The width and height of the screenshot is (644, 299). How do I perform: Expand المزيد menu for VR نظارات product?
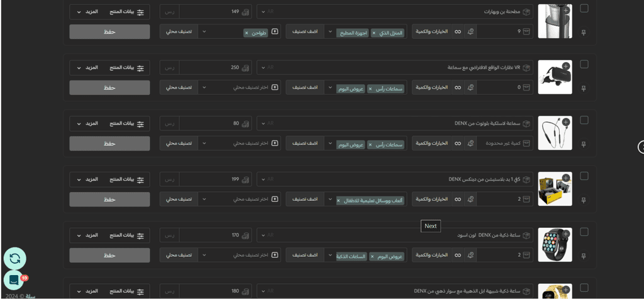pyautogui.click(x=87, y=67)
